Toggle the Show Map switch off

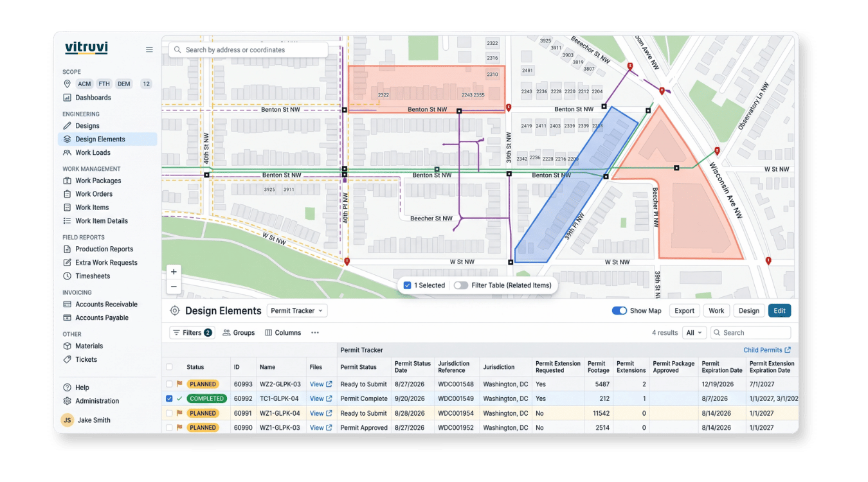[619, 311]
